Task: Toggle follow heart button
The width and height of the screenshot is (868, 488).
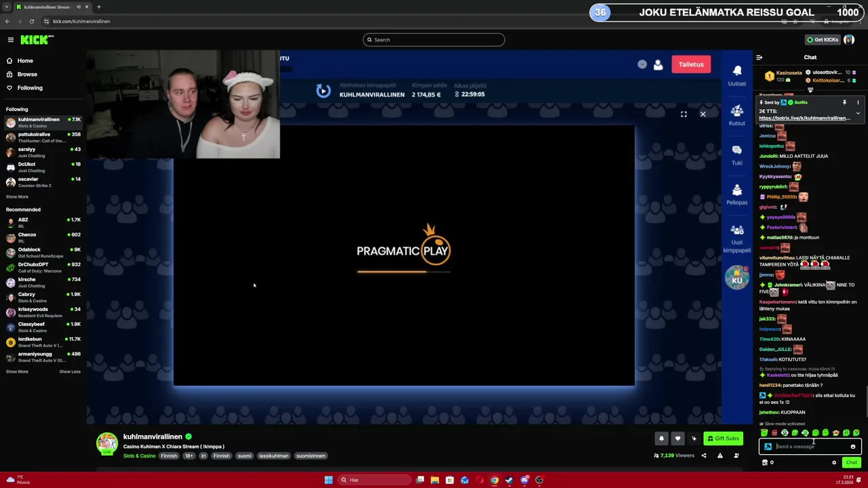Action: (x=677, y=439)
